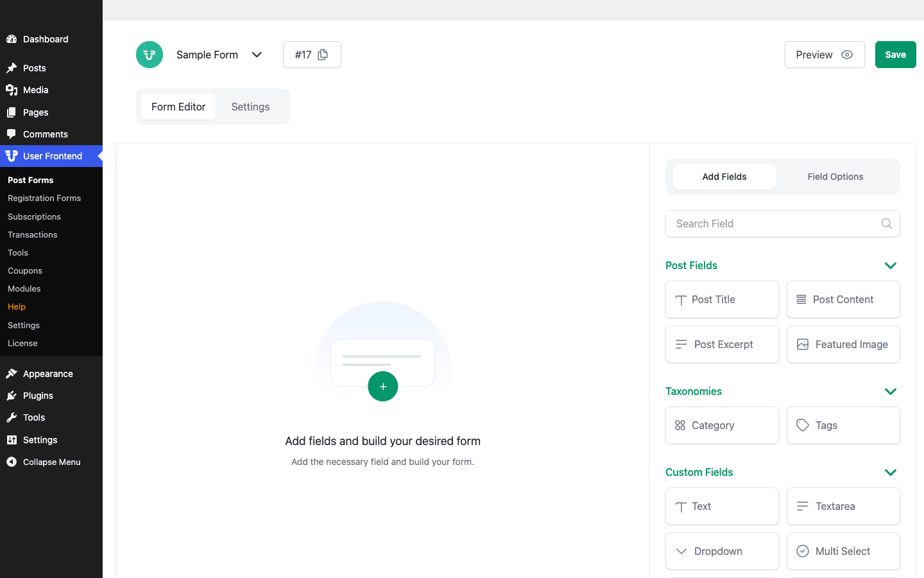Click the Post Content field icon
Screen dimensions: 924x578
click(x=801, y=299)
